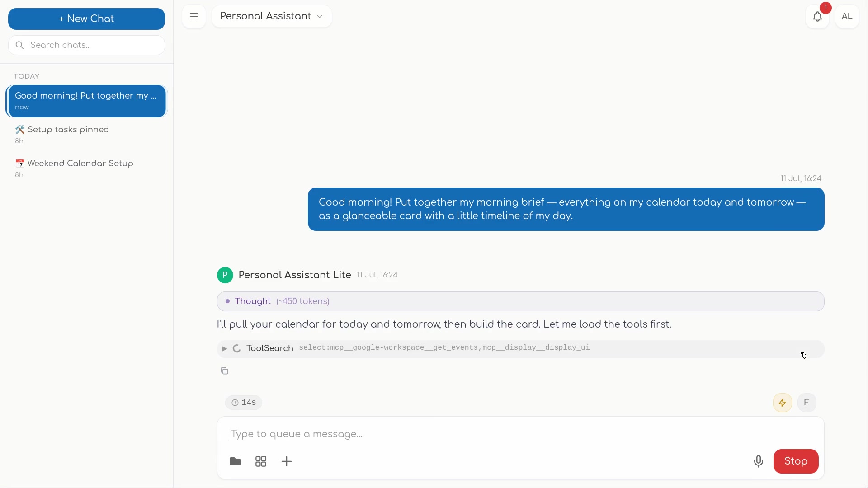Open the grid apps icon
The image size is (868, 488).
[x=261, y=461]
